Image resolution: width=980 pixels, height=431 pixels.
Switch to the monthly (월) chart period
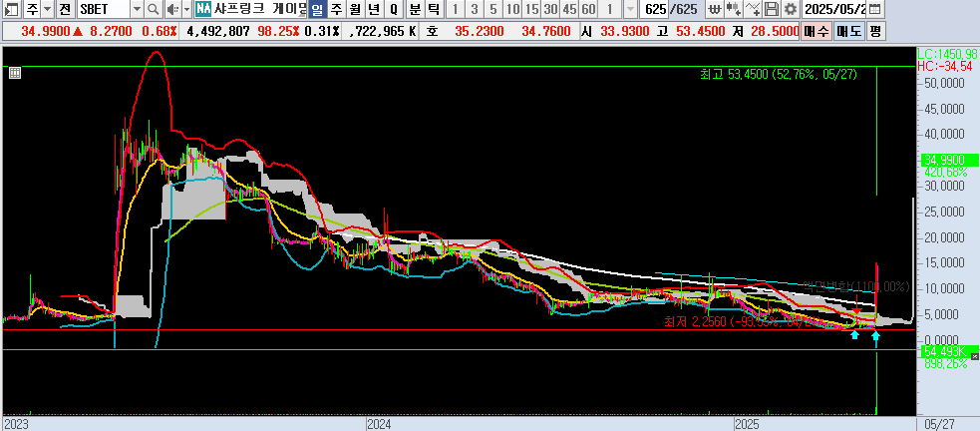click(355, 9)
